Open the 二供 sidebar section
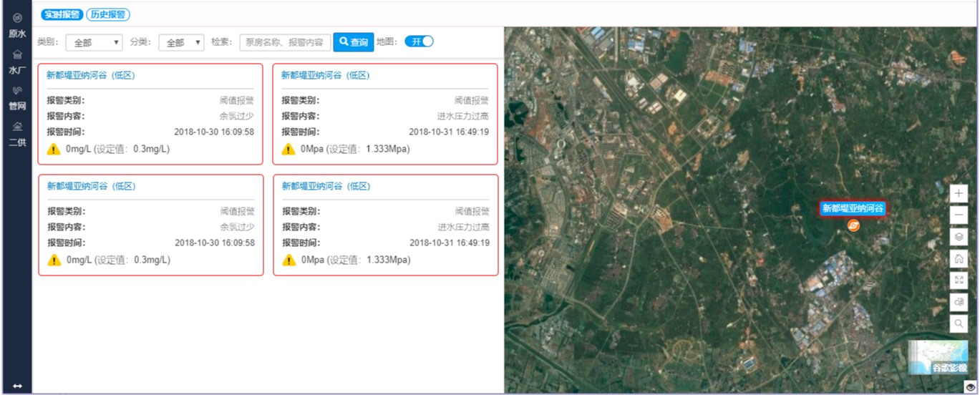Screen dimensions: 980x395 click(17, 135)
